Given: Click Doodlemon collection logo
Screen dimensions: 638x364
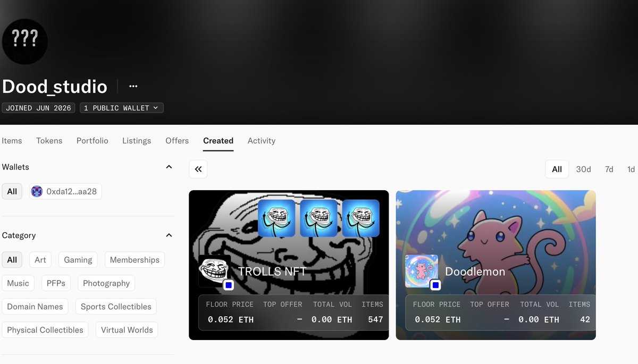Looking at the screenshot, I should pos(422,271).
